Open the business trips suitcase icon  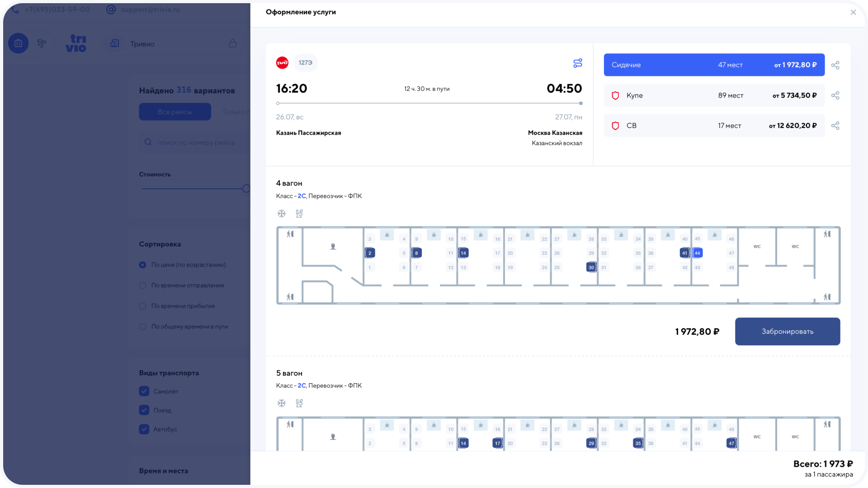(19, 43)
